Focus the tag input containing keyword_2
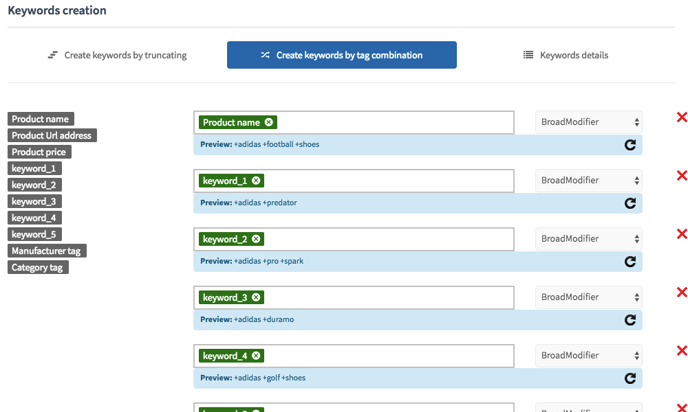The height and width of the screenshot is (412, 688). click(354, 239)
